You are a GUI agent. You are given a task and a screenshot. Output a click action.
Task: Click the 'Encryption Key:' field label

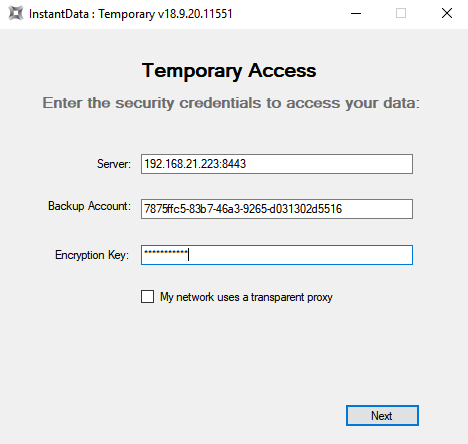[x=92, y=255]
